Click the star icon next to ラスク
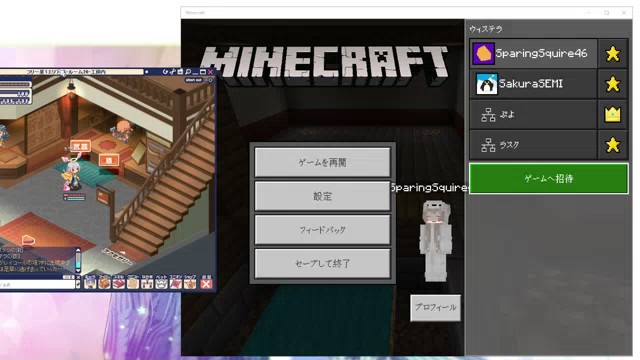 [x=613, y=145]
